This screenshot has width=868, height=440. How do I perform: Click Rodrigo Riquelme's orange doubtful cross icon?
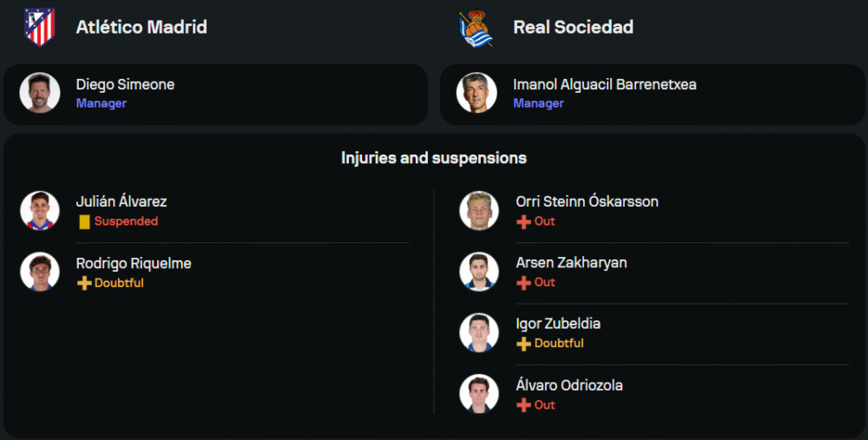coord(84,283)
